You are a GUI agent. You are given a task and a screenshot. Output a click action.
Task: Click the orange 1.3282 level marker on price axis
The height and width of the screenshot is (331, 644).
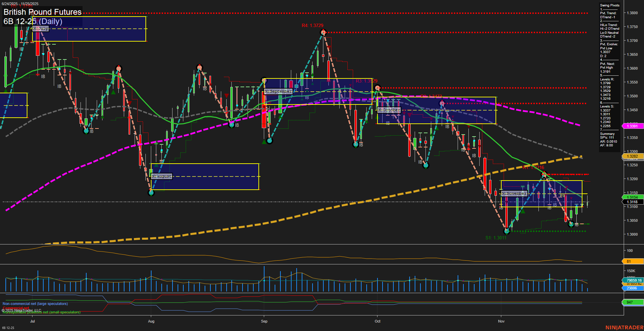632,156
